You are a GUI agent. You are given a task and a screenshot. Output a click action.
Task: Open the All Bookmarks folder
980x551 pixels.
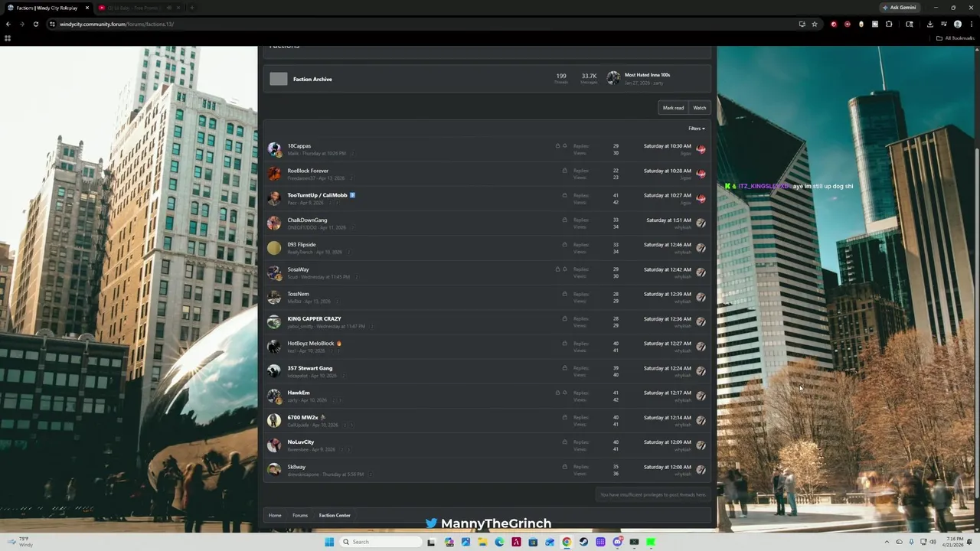[x=955, y=37]
